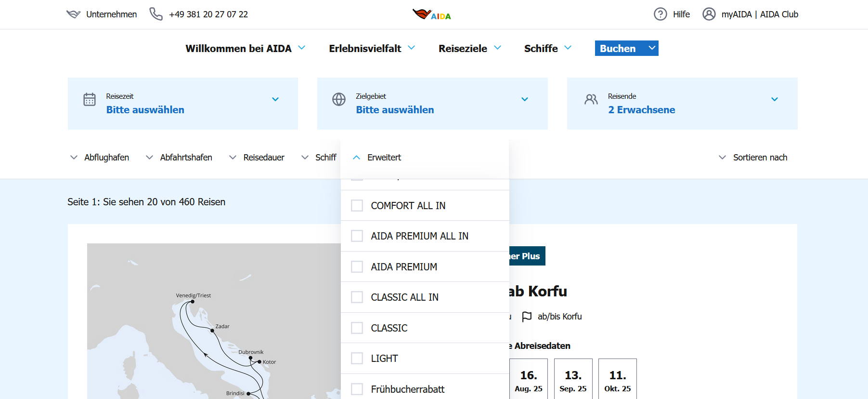This screenshot has height=399, width=868.
Task: Click the 'Seite 1: Sie sehen 20 von 460 Reisen' text
Action: click(146, 202)
